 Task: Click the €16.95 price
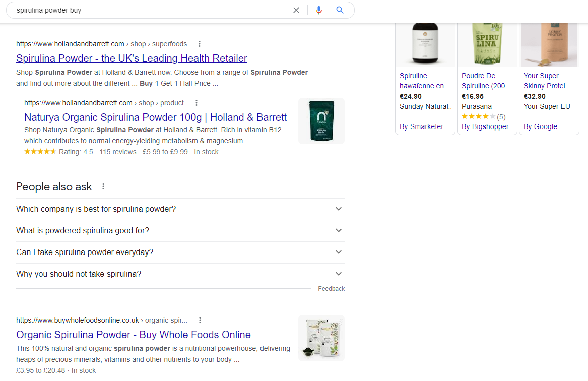472,96
